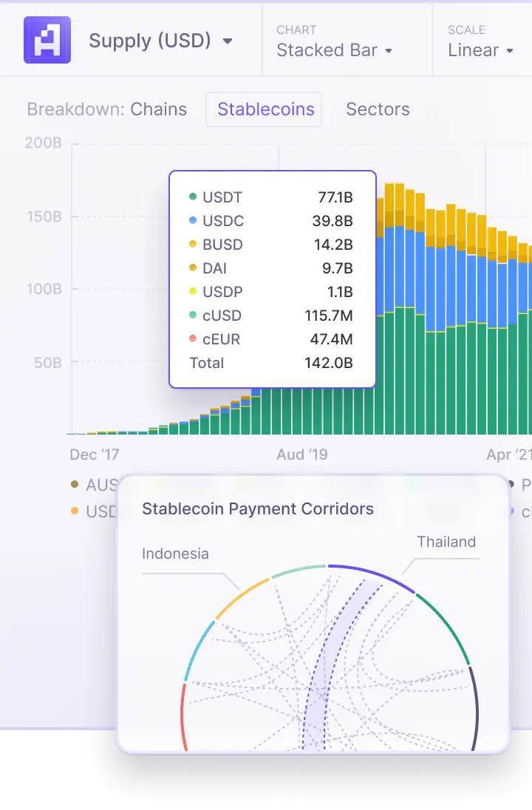Toggle the AUS legend item
Screen dimensions: 532x810
pyautogui.click(x=95, y=485)
